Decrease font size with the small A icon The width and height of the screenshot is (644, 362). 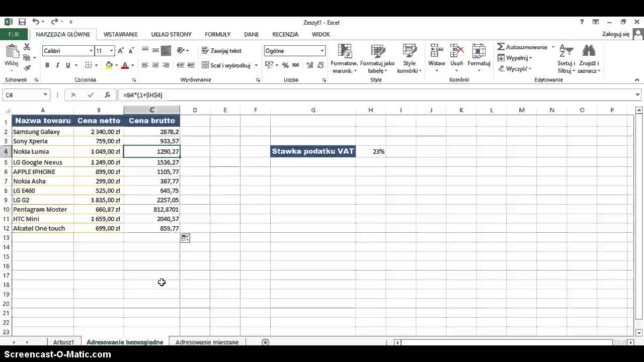click(131, 51)
